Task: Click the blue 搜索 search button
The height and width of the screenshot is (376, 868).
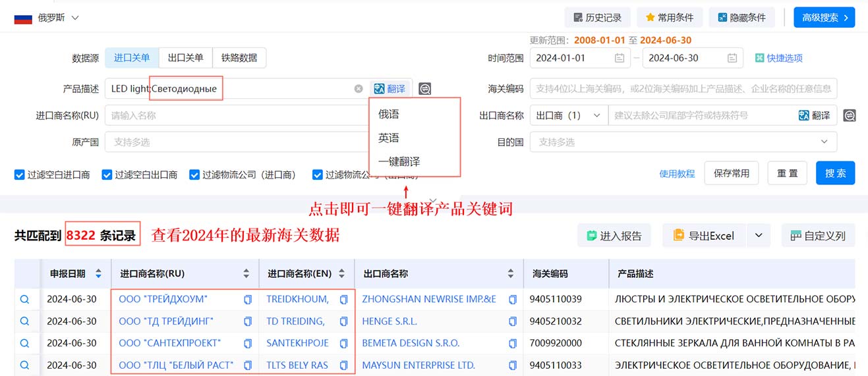Action: coord(835,173)
